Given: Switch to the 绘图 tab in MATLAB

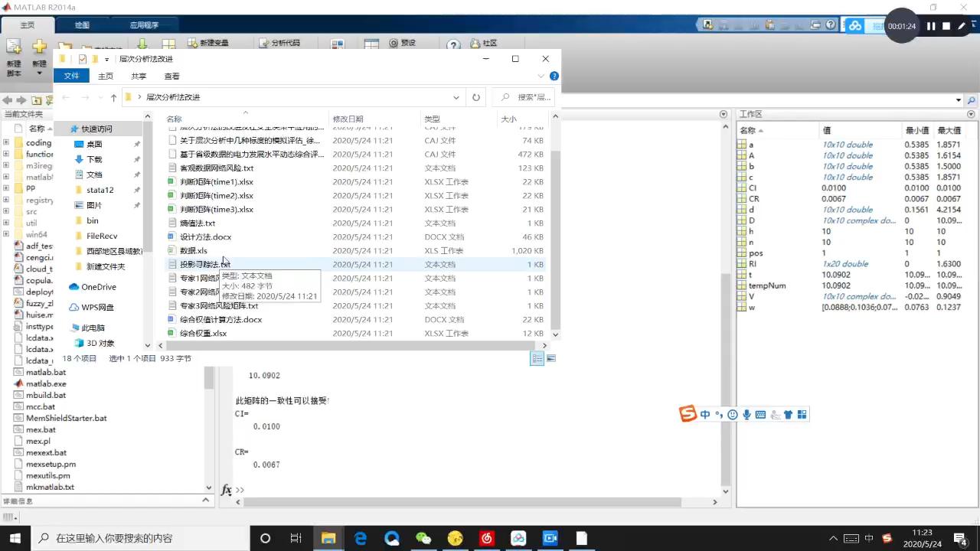Looking at the screenshot, I should pos(82,24).
